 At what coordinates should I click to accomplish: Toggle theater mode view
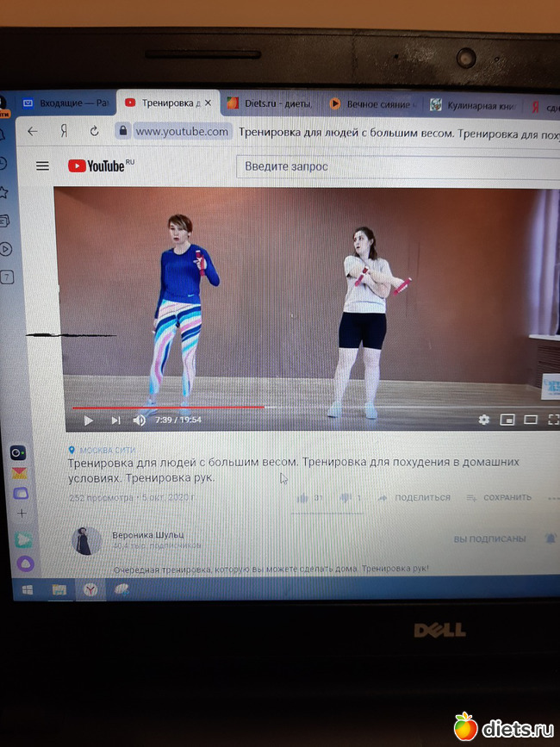tap(531, 420)
